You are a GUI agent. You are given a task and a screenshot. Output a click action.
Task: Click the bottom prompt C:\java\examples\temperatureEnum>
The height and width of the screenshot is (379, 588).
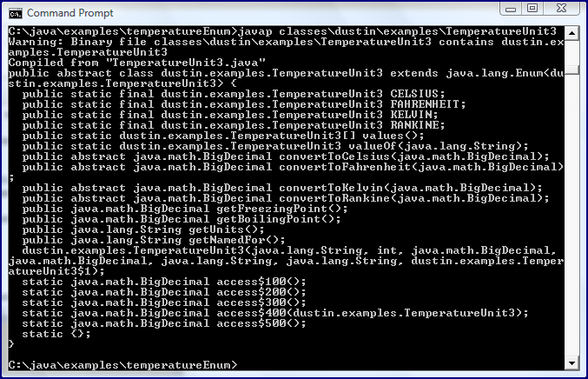[122, 365]
